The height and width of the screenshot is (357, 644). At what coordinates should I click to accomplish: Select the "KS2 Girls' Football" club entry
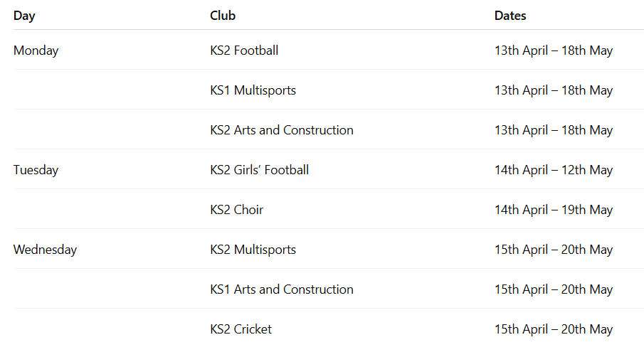click(259, 170)
